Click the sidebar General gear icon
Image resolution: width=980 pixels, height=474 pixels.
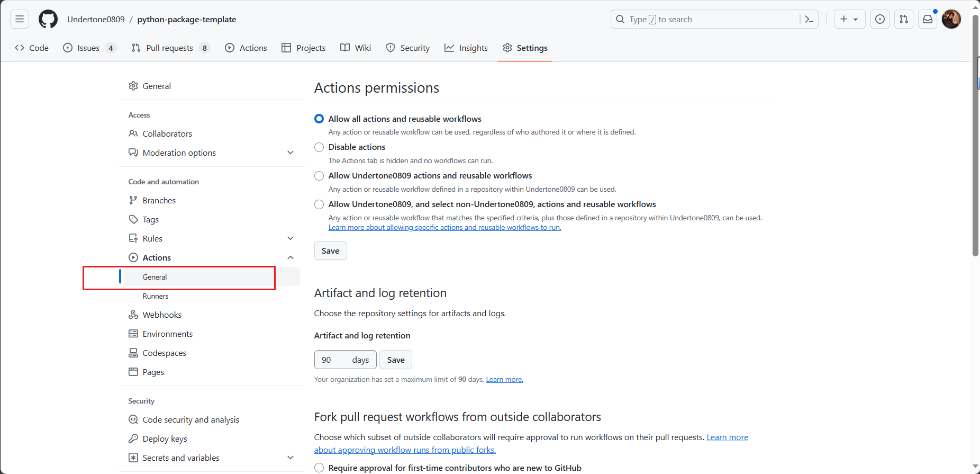[133, 86]
